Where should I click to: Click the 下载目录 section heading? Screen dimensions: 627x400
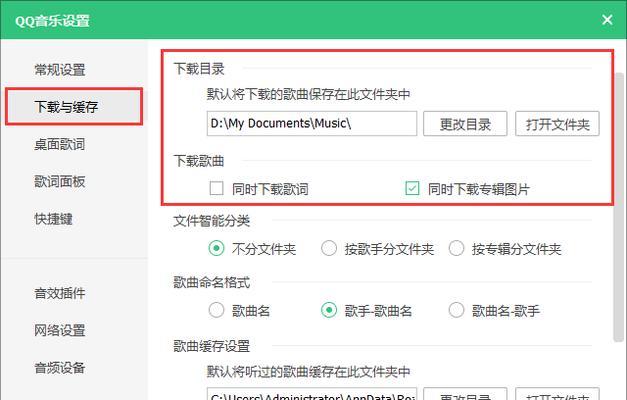[199, 69]
